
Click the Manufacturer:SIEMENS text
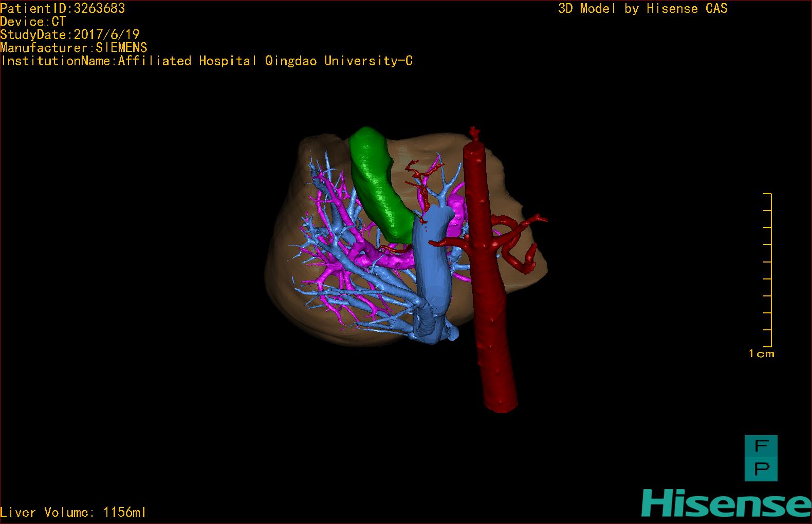(74, 48)
